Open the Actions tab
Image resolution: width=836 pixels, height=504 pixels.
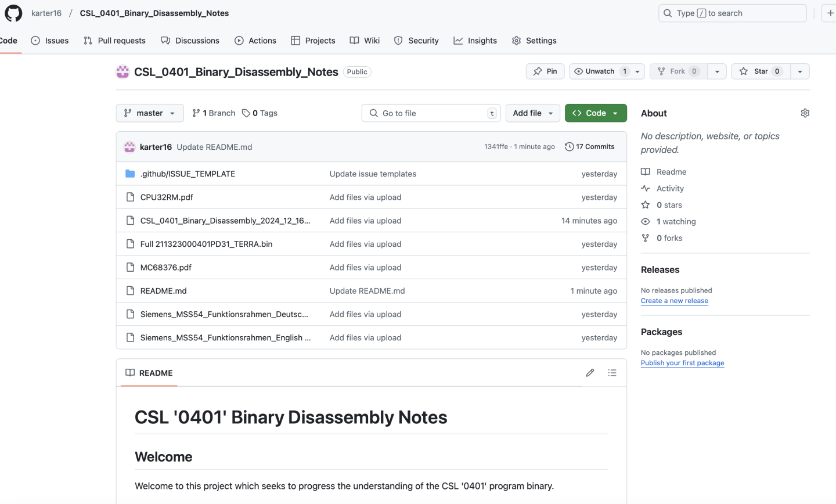pyautogui.click(x=255, y=41)
